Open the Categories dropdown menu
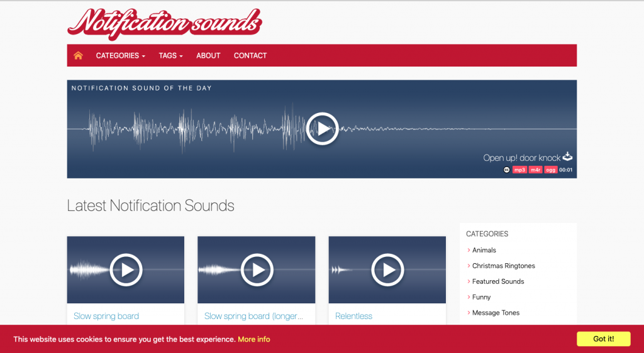This screenshot has height=353, width=644. [x=120, y=55]
